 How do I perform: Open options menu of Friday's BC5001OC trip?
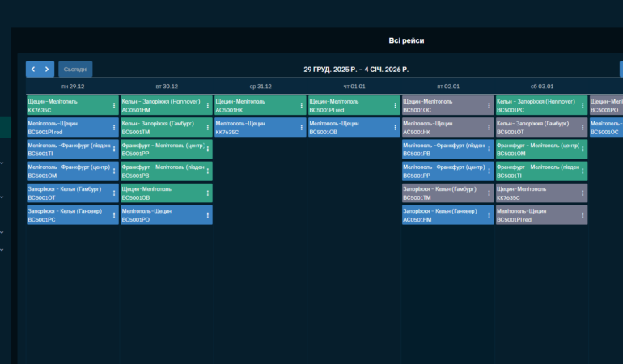coord(488,105)
